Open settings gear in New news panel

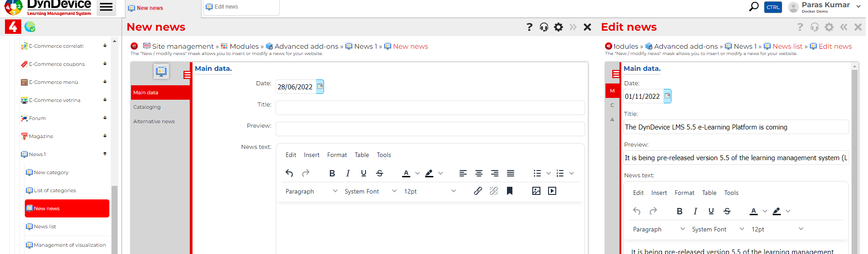pyautogui.click(x=558, y=27)
